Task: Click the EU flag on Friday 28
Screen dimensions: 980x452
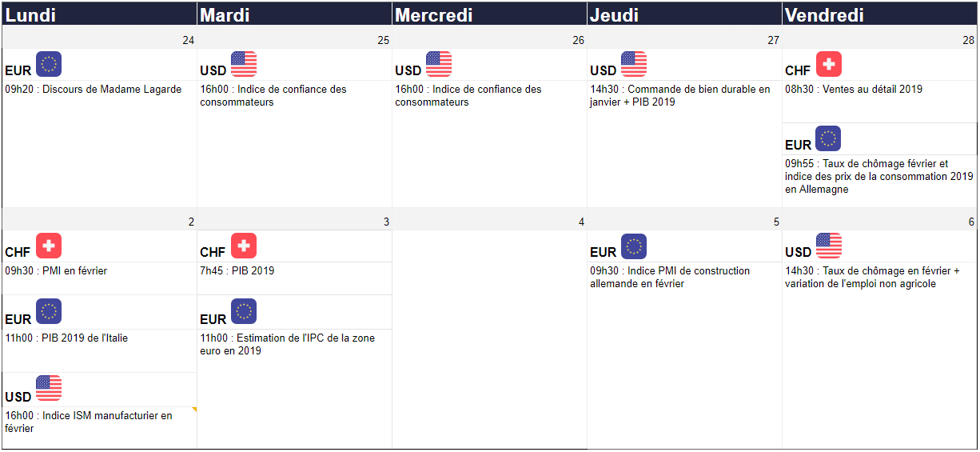Action: tap(828, 138)
